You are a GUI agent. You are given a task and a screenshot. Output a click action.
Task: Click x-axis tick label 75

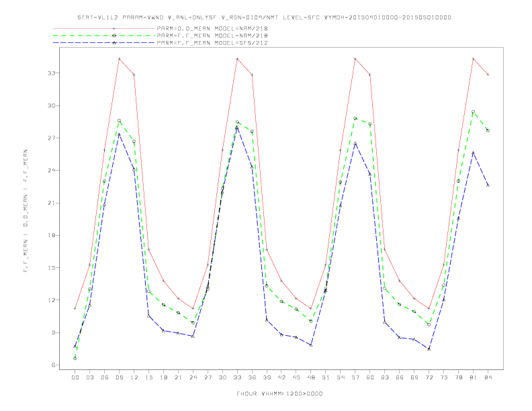444,377
